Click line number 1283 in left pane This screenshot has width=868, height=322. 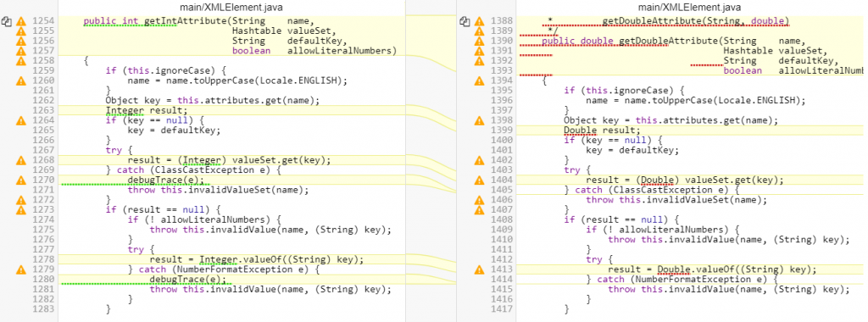pyautogui.click(x=42, y=310)
